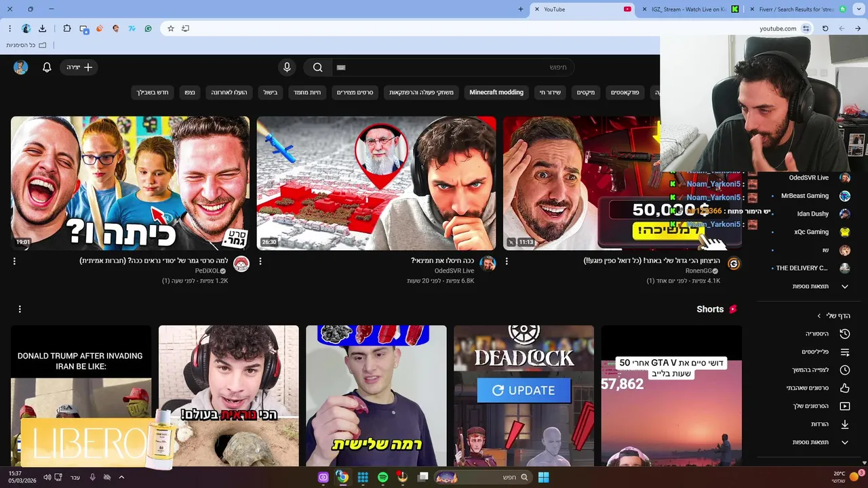Image resolution: width=868 pixels, height=488 pixels.
Task: Select 'בישול' filter chip
Action: click(x=271, y=92)
